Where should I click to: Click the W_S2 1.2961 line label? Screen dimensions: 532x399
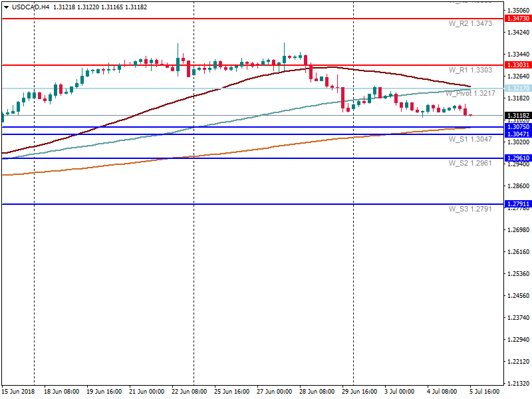[469, 163]
